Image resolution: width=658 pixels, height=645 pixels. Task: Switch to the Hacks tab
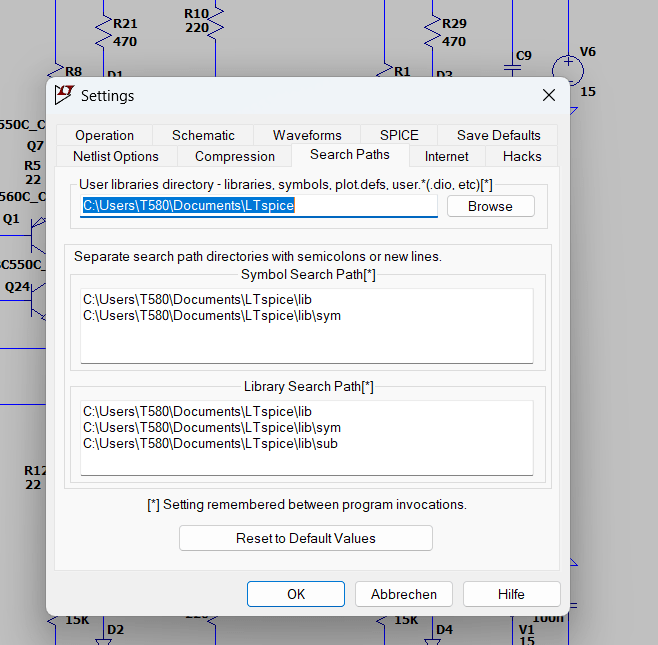tap(522, 156)
